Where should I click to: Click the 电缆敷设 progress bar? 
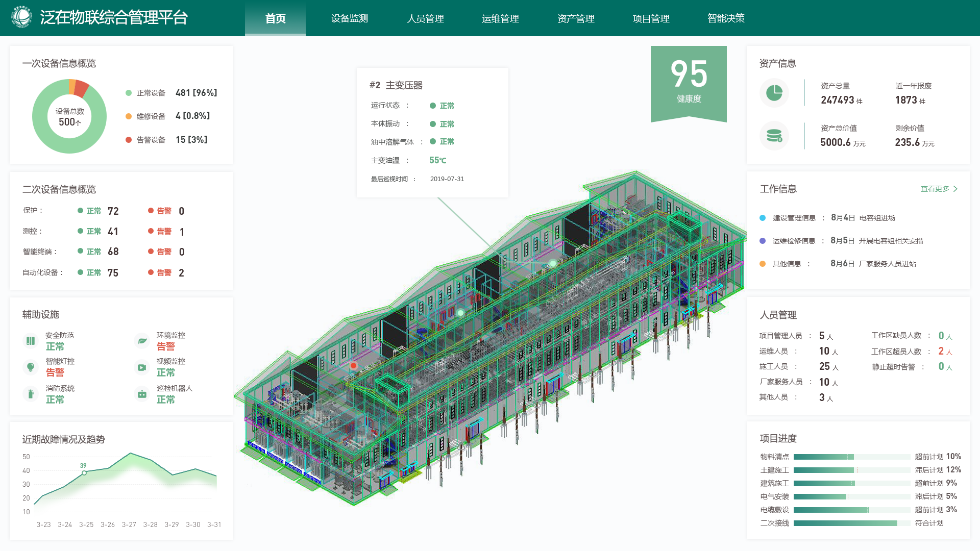click(x=851, y=510)
